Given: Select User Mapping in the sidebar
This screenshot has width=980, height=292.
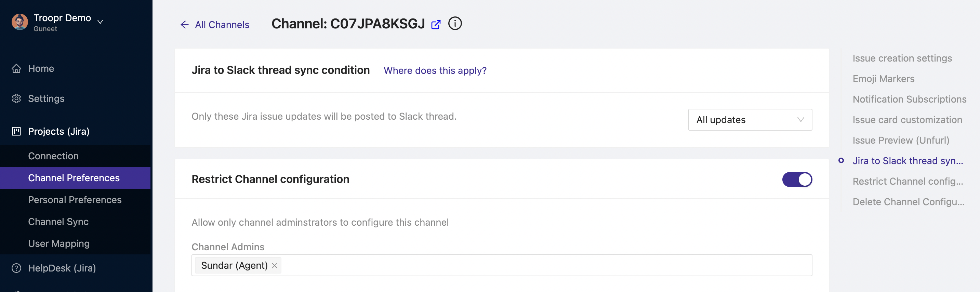Looking at the screenshot, I should tap(59, 243).
